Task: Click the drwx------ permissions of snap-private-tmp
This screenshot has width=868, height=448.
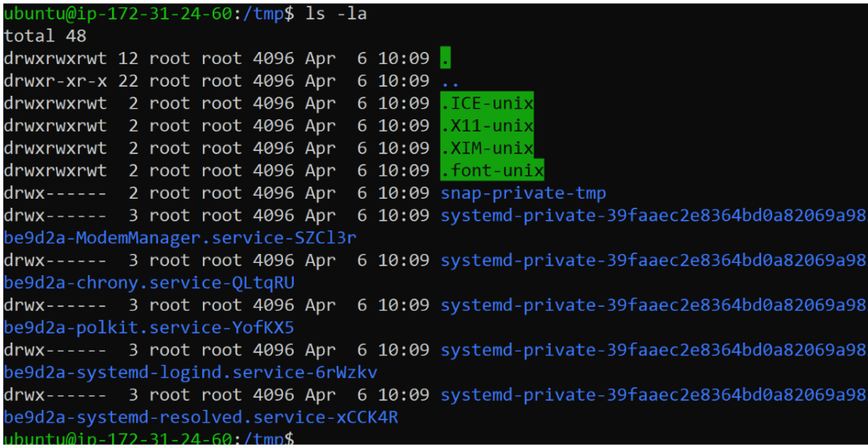Action: (55, 193)
